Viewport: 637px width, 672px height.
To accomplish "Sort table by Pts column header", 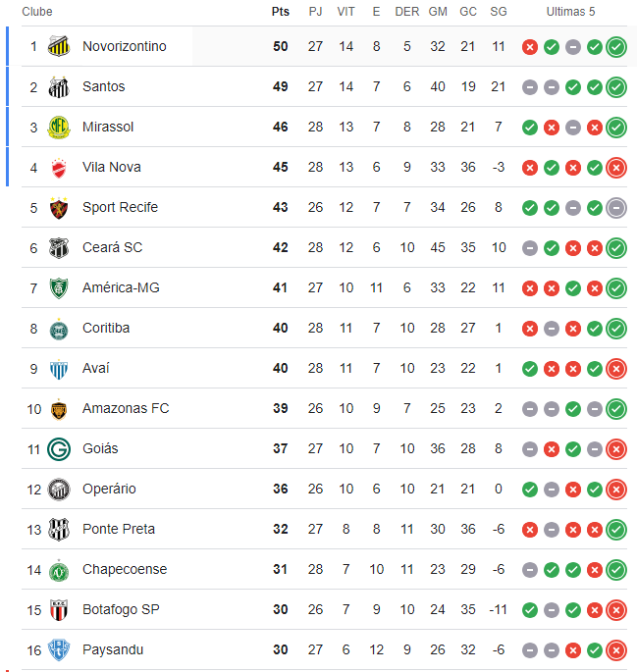I will [281, 12].
